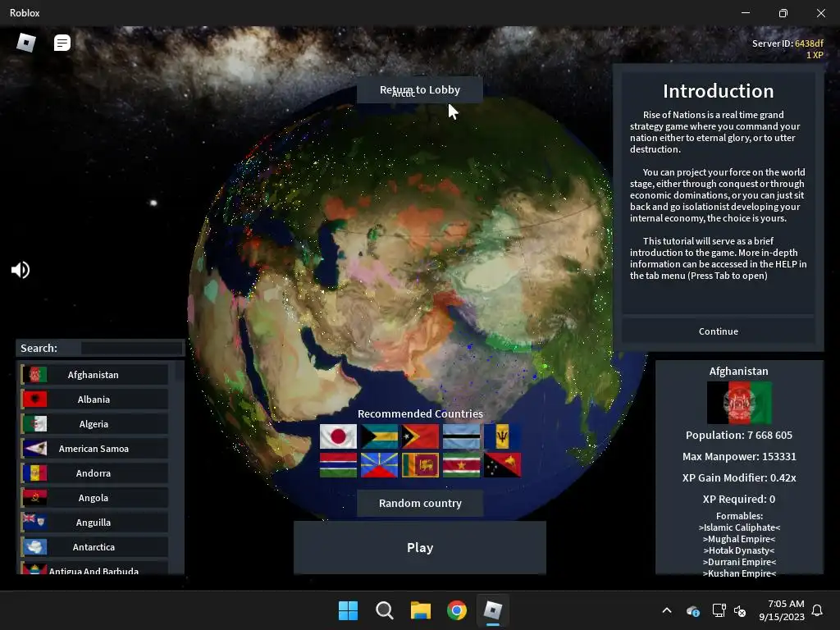The height and width of the screenshot is (630, 840).
Task: Select Anguilla country name in list
Action: pyautogui.click(x=94, y=523)
